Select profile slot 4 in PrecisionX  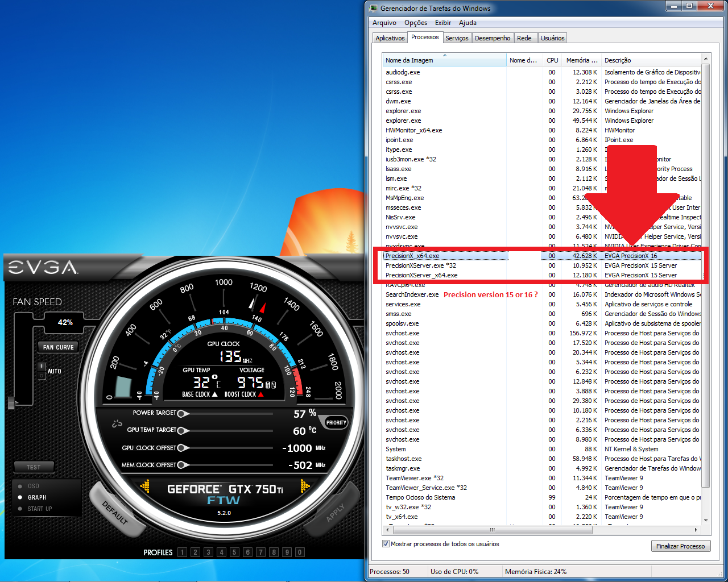pos(221,552)
